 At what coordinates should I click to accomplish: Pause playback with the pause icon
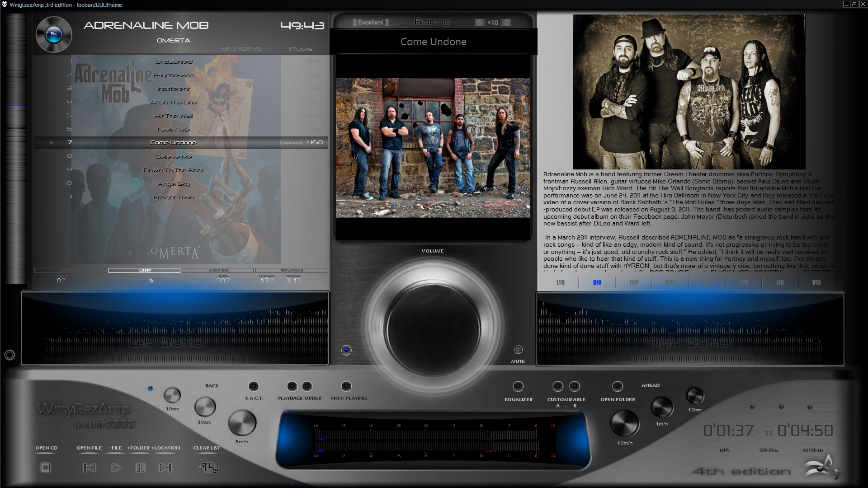point(141,467)
